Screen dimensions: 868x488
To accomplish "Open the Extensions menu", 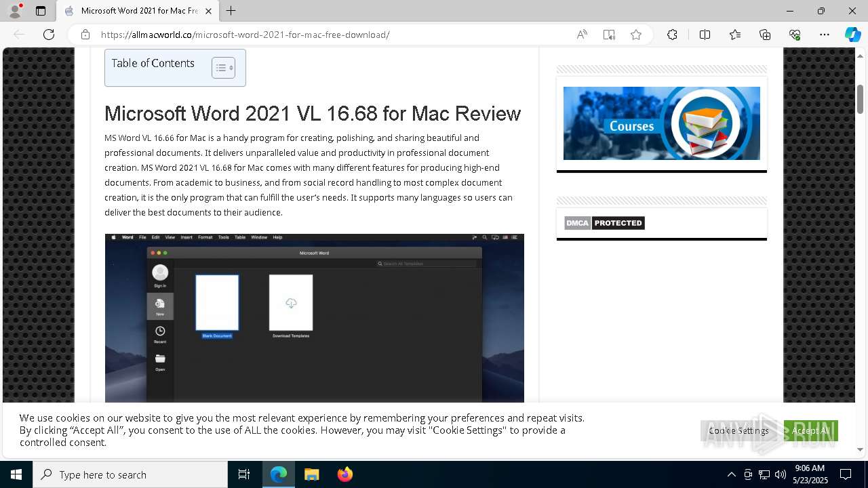I will pos(672,35).
